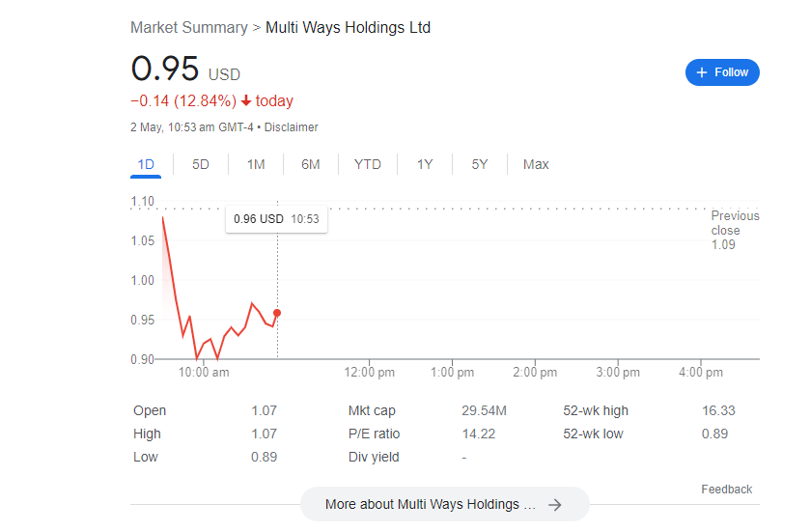
Task: Select the 1D chart range tab
Action: pyautogui.click(x=146, y=165)
